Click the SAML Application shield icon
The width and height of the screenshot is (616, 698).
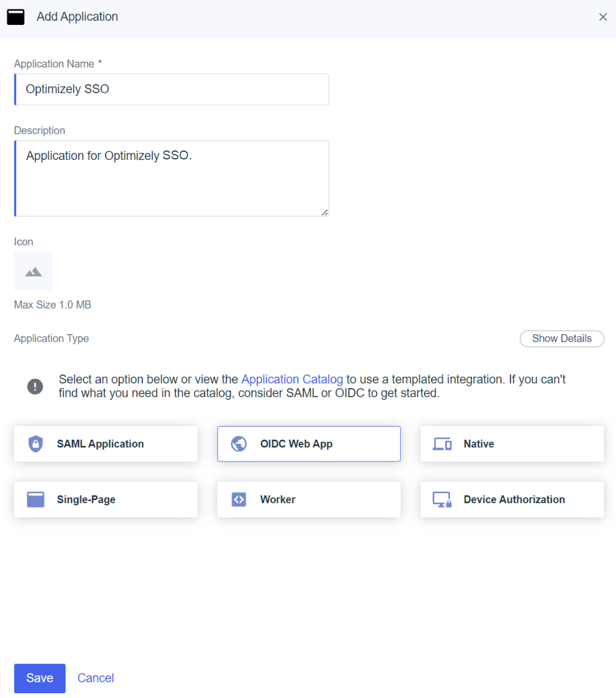[36, 444]
